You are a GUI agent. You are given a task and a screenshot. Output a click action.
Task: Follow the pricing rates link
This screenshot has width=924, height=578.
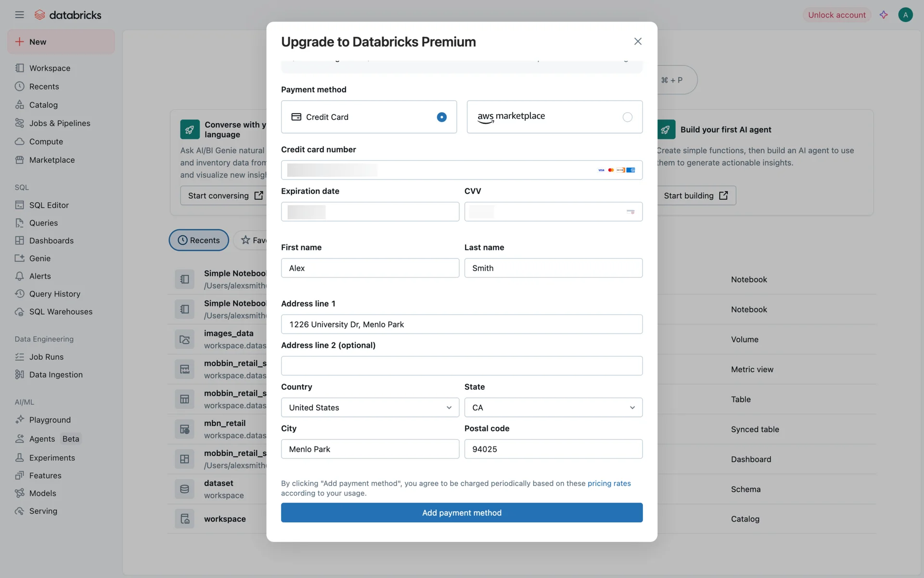pyautogui.click(x=609, y=483)
